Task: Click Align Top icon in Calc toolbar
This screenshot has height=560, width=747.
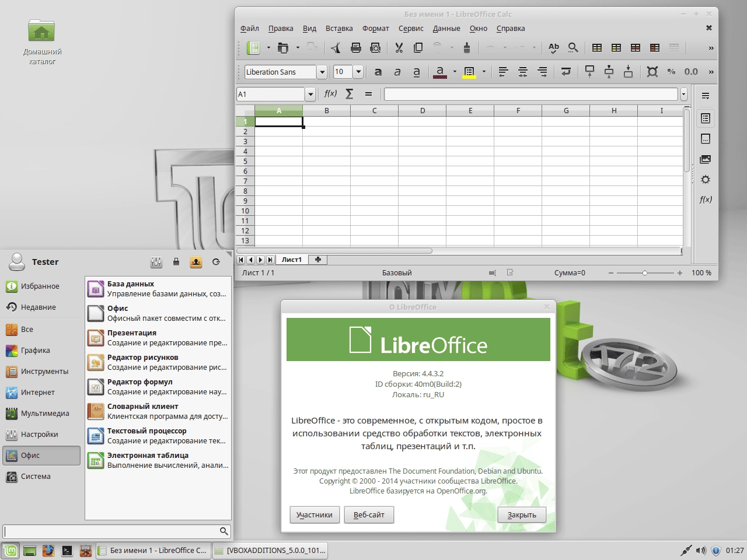Action: click(x=589, y=72)
